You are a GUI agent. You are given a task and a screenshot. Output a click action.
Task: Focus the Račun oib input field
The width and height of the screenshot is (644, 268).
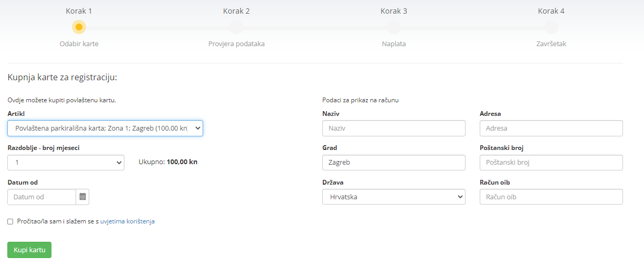(x=551, y=197)
